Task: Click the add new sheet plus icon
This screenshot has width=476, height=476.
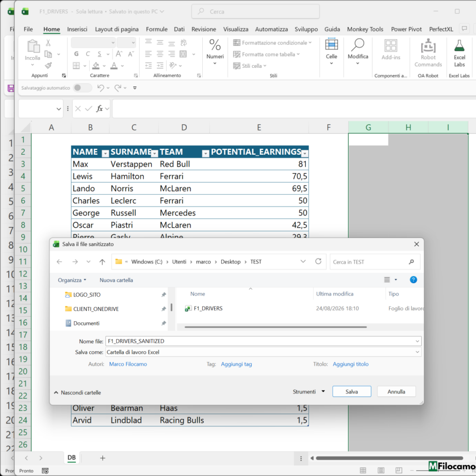Action: pyautogui.click(x=103, y=458)
